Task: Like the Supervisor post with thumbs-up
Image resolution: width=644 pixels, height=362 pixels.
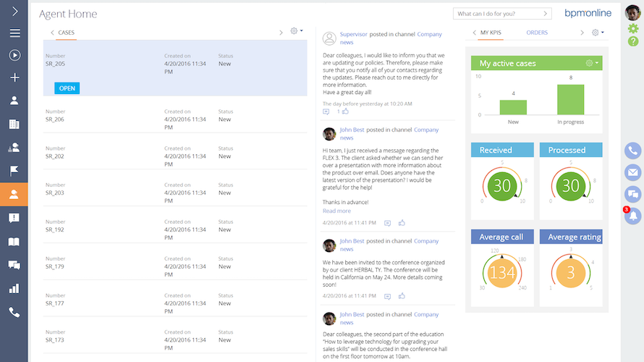Action: (x=345, y=111)
